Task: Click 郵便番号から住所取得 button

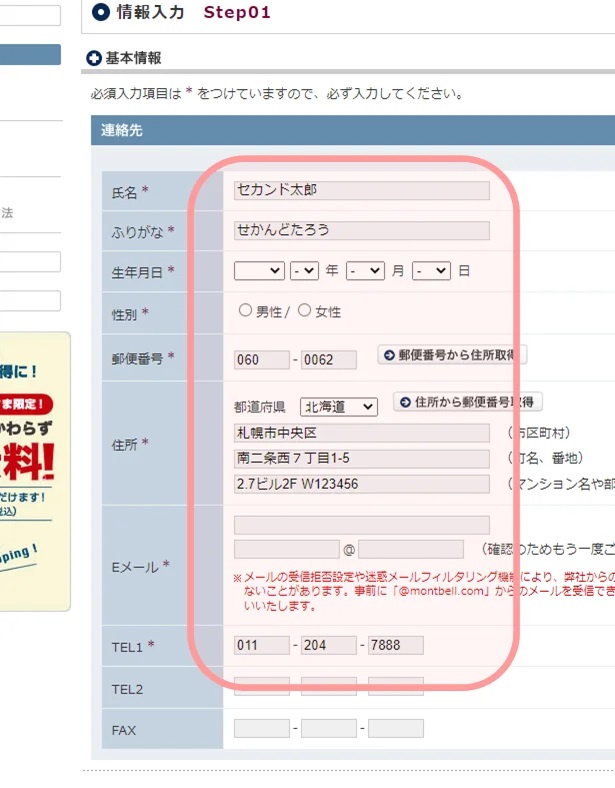Action: click(x=452, y=355)
